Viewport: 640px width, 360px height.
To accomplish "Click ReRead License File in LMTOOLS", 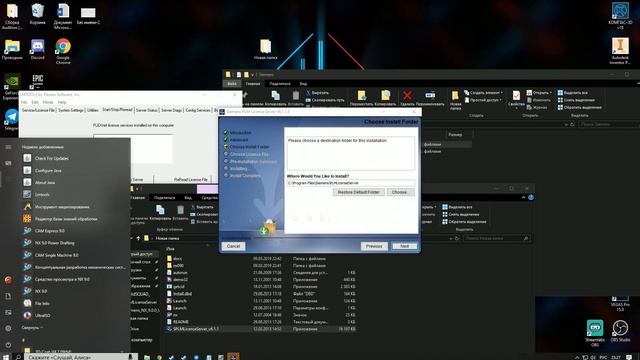I will coord(191,179).
